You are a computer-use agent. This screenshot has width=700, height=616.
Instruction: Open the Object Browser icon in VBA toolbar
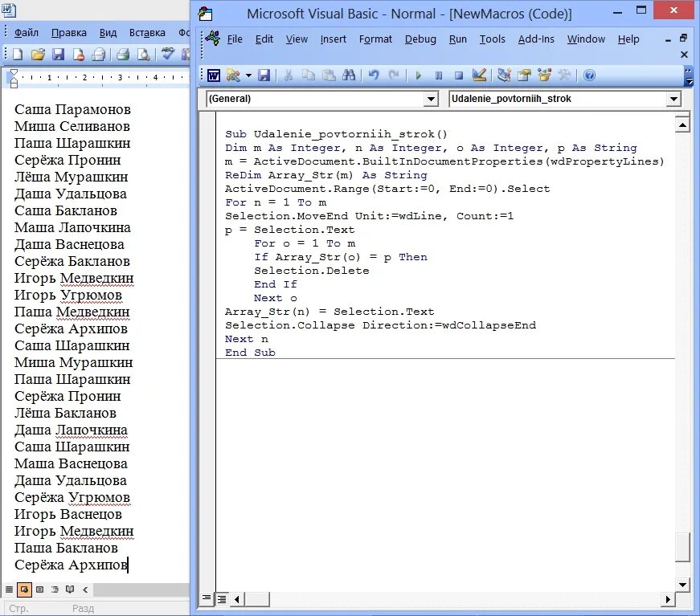click(544, 75)
